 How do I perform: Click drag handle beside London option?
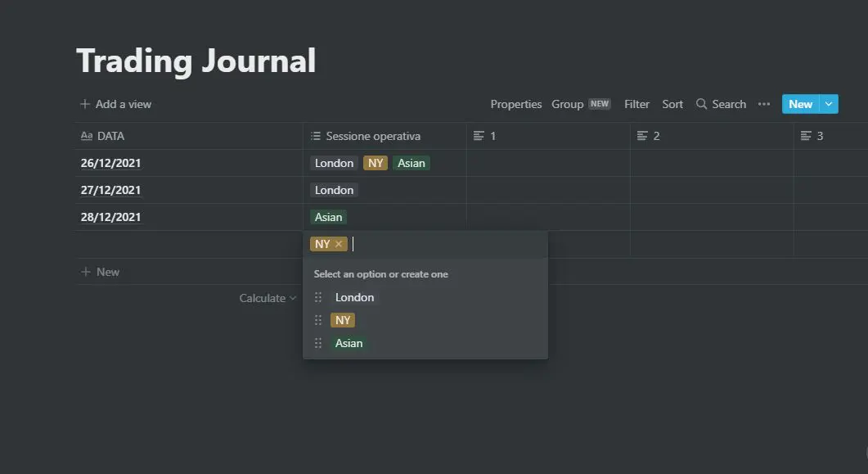coord(318,297)
